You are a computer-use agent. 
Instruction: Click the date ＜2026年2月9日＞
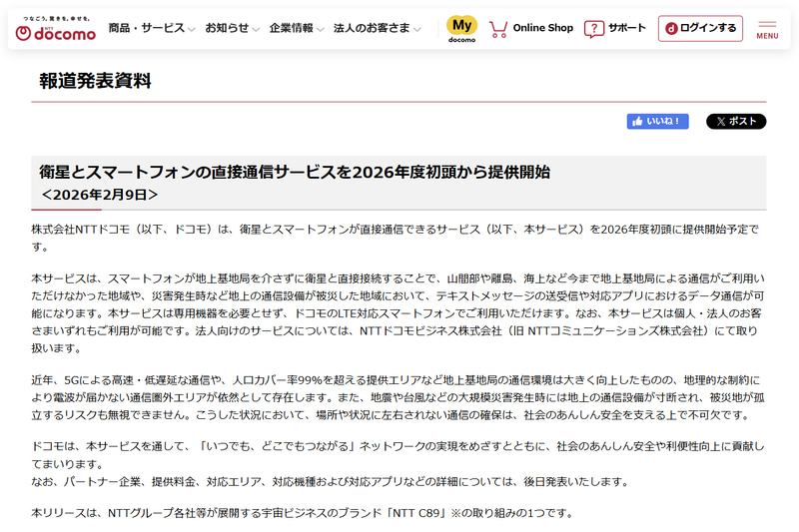100,195
